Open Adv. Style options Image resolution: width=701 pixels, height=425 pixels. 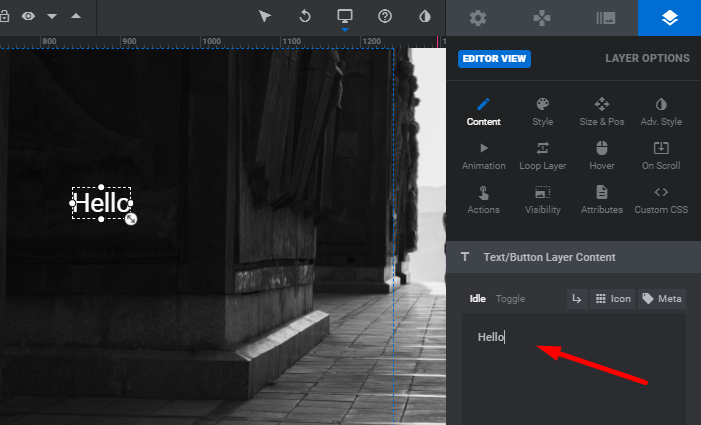click(x=661, y=111)
